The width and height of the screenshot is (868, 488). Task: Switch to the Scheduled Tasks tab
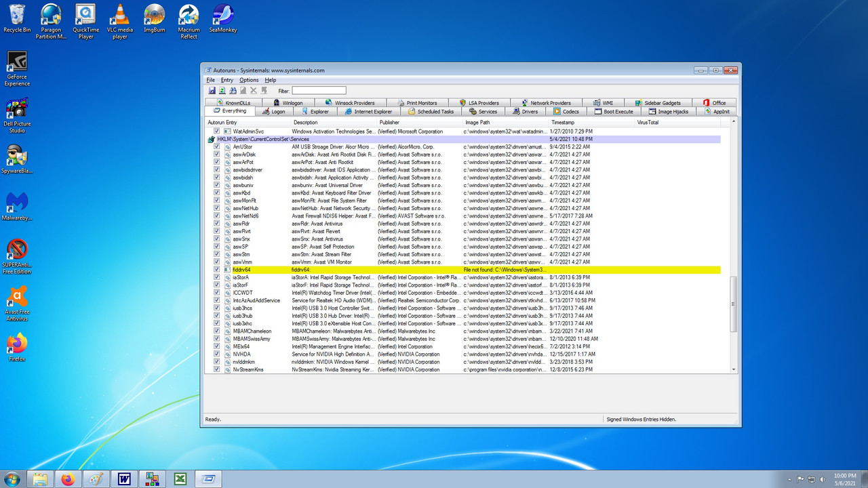point(431,112)
